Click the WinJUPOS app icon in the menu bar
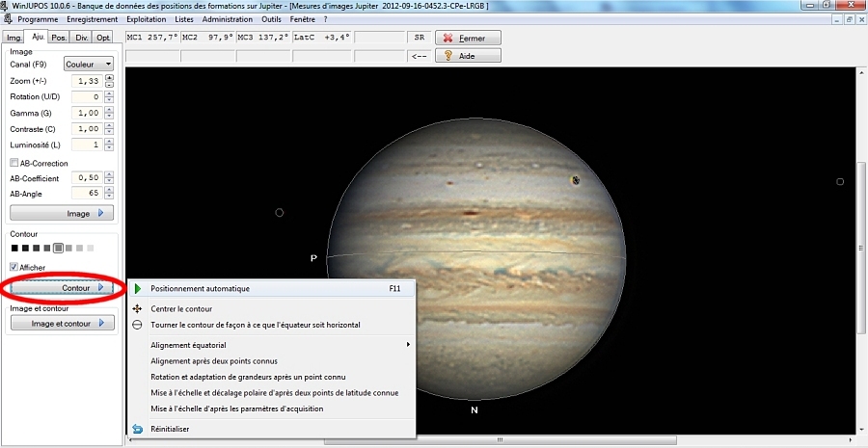This screenshot has height=448, width=868. (8, 19)
